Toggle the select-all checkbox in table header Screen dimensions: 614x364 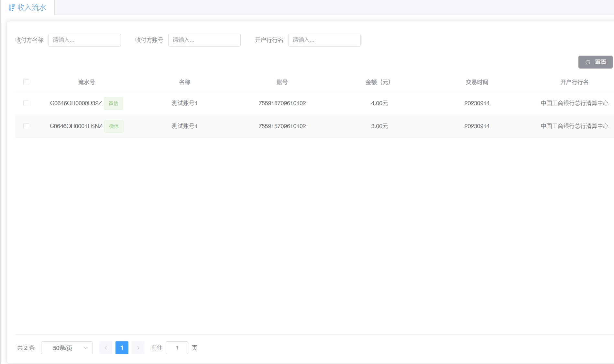click(26, 82)
